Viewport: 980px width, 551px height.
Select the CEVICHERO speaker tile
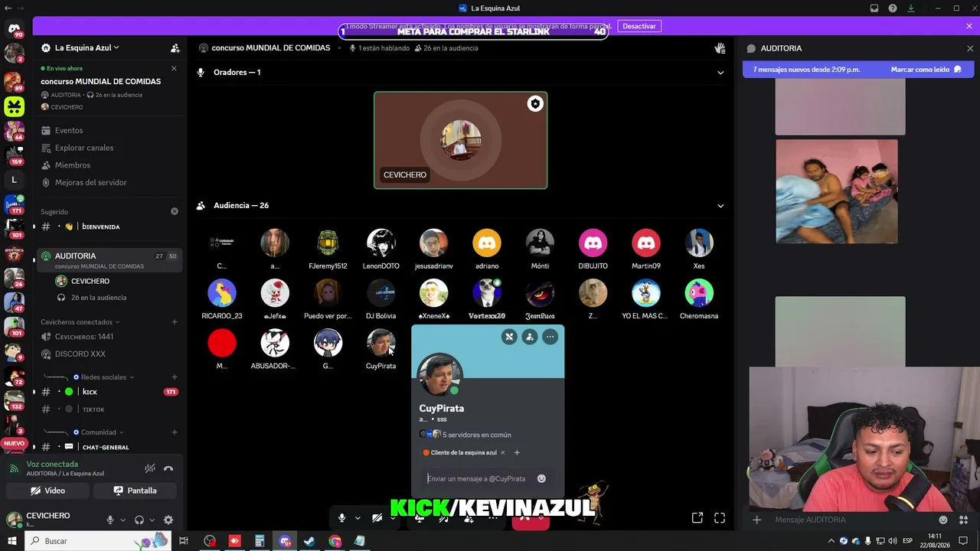tap(460, 140)
